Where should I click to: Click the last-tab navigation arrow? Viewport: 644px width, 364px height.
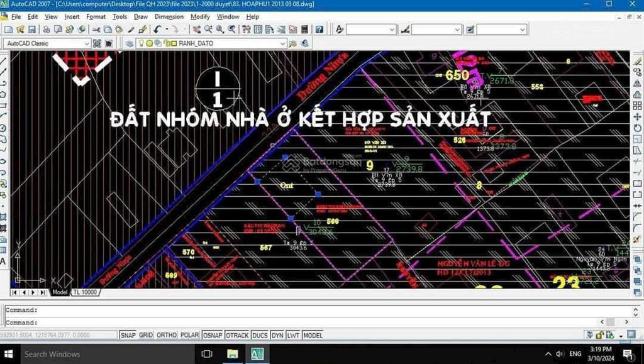coord(42,292)
